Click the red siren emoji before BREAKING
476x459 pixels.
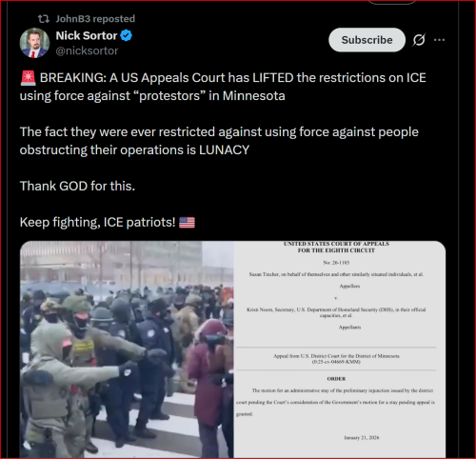(x=29, y=78)
